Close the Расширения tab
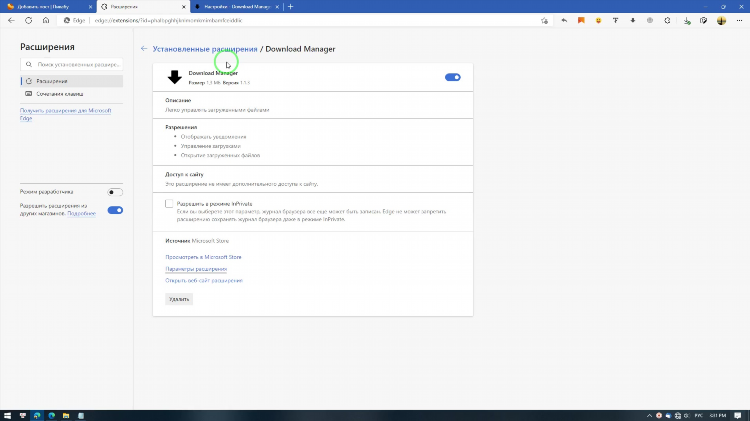This screenshot has height=421, width=750. tap(184, 7)
